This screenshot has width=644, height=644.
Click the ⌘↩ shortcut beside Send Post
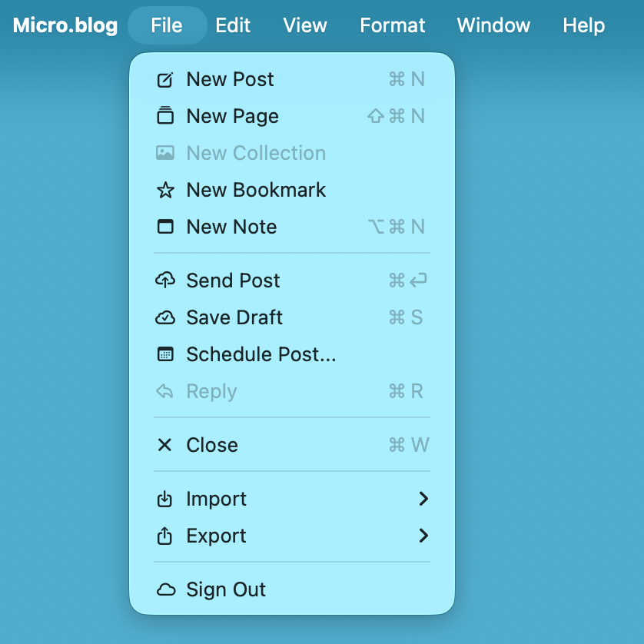pyautogui.click(x=408, y=281)
